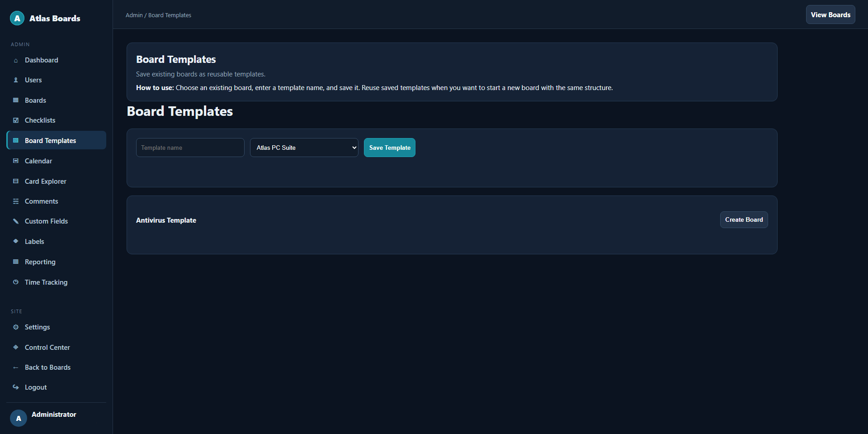
Task: Click the Checklists checkmark icon
Action: click(16, 120)
